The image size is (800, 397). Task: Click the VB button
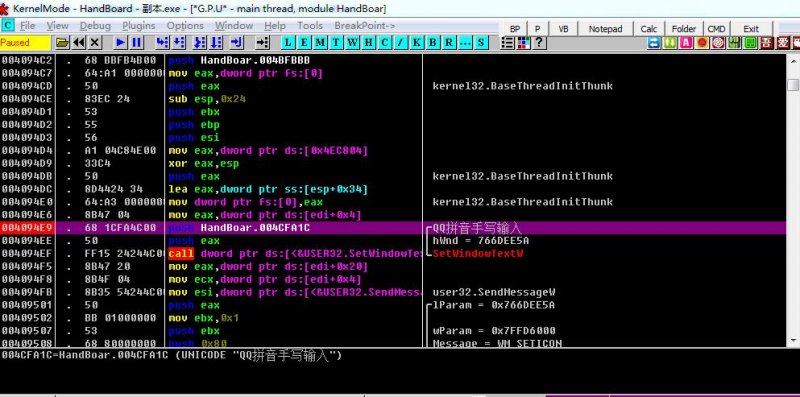pos(563,29)
